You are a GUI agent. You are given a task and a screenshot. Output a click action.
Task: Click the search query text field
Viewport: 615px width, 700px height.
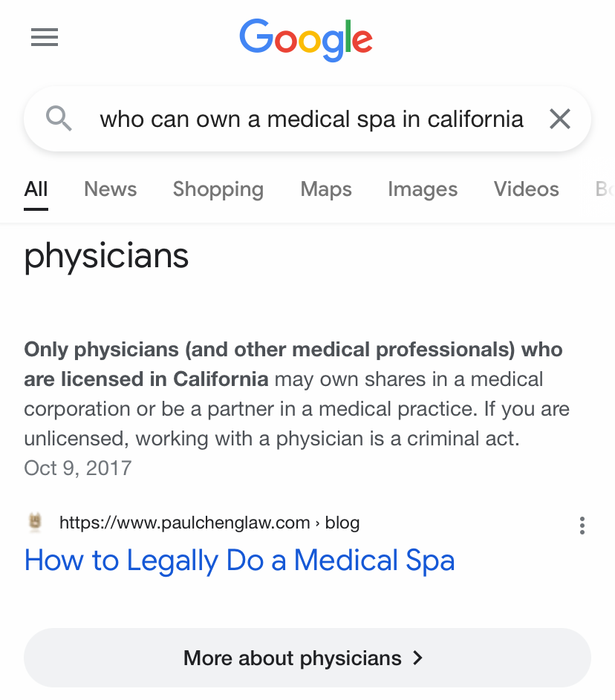tap(311, 120)
